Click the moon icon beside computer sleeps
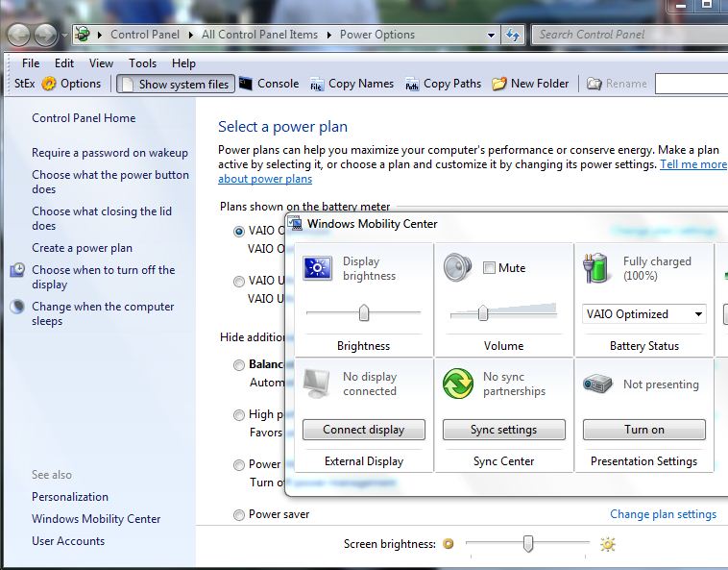Viewport: 728px width, 570px height. (x=17, y=307)
